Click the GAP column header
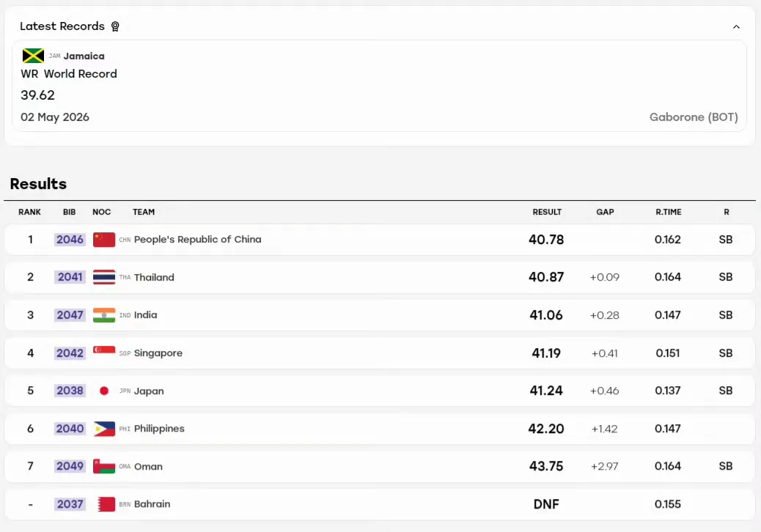 coord(606,212)
